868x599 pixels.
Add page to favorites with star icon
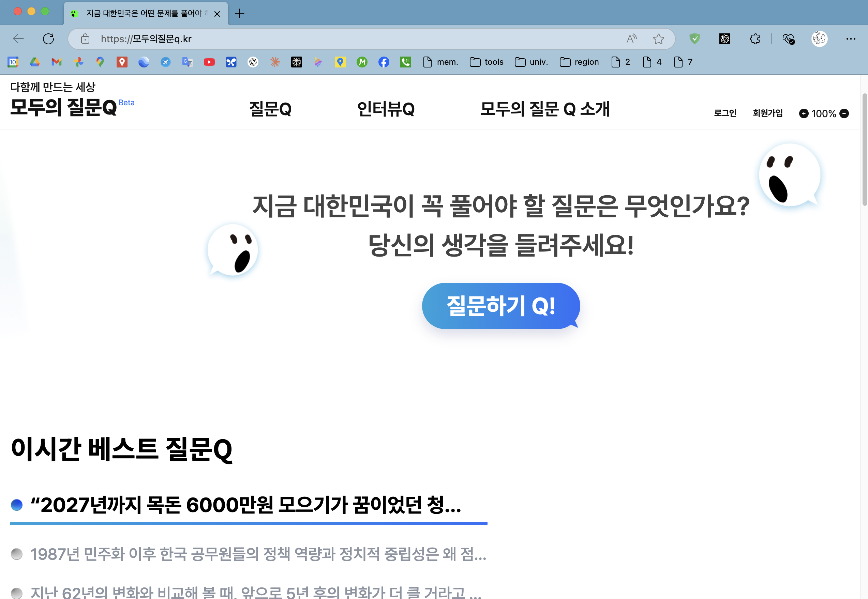click(x=659, y=39)
